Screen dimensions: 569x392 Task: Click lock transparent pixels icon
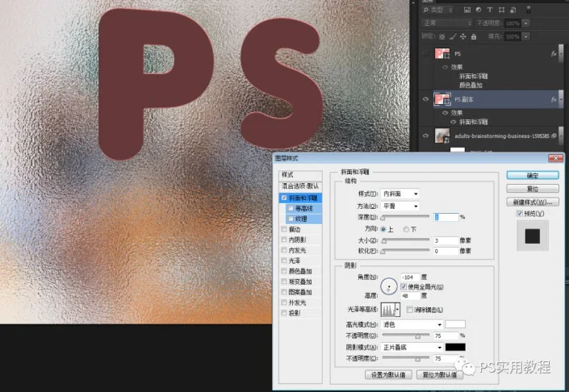[x=441, y=36]
